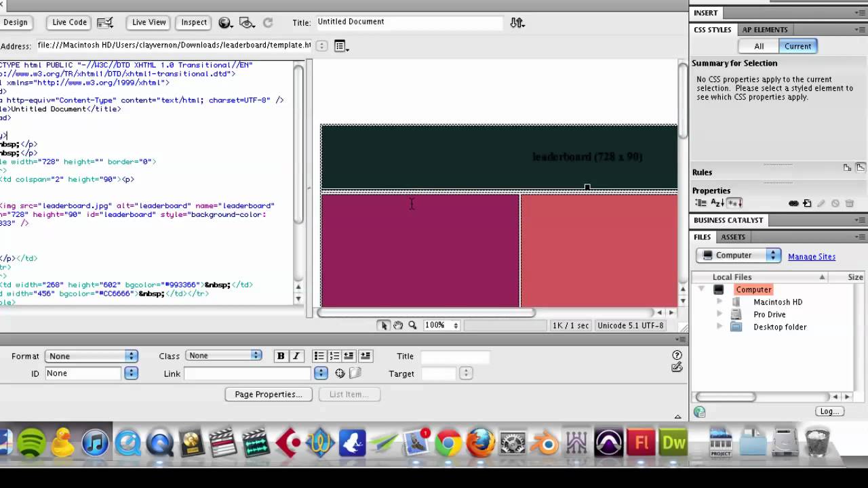The width and height of the screenshot is (868, 488).
Task: Switch CSS Styles to All mode
Action: 759,46
